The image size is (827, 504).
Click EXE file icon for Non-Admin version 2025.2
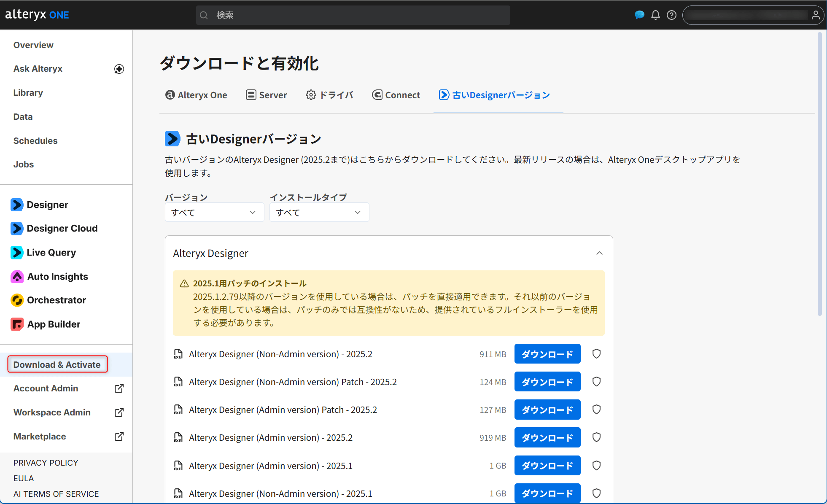pyautogui.click(x=178, y=354)
